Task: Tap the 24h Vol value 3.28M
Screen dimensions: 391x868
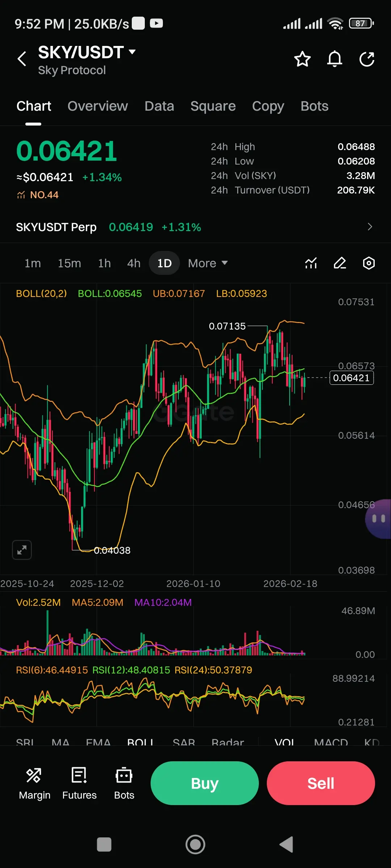Action: coord(361,176)
